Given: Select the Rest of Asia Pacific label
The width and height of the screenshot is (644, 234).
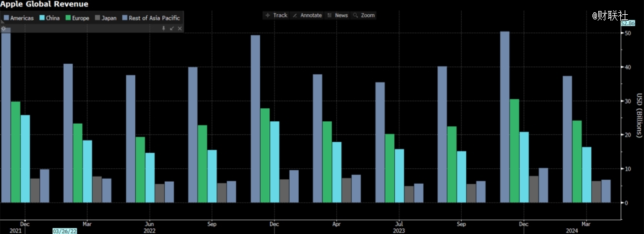Looking at the screenshot, I should pos(155,18).
